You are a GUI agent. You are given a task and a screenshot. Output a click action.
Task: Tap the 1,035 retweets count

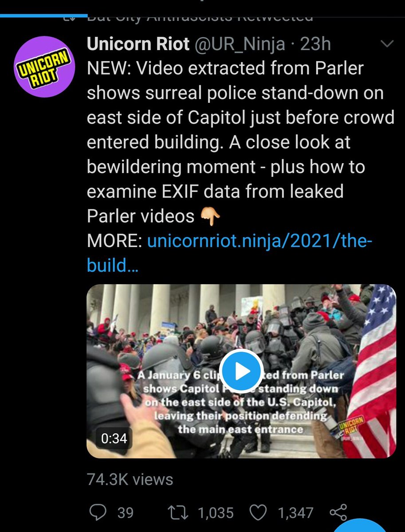215,513
